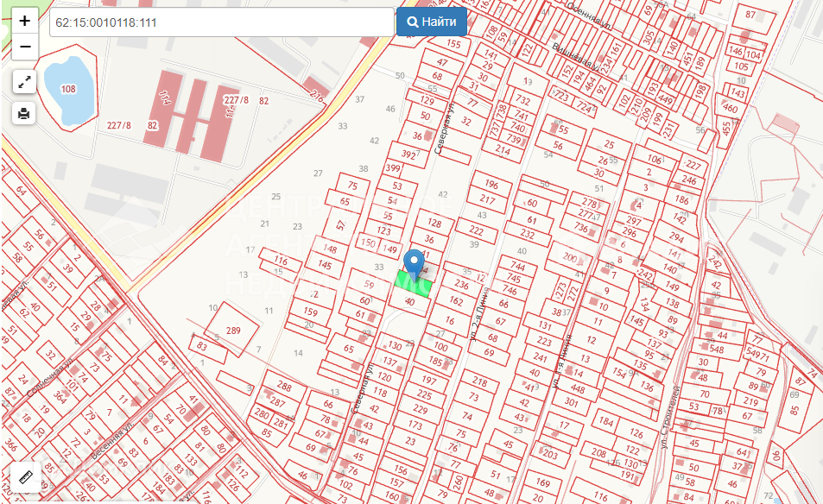Select parcel labeled 723
The height and width of the screenshot is (504, 823).
pyautogui.click(x=561, y=96)
